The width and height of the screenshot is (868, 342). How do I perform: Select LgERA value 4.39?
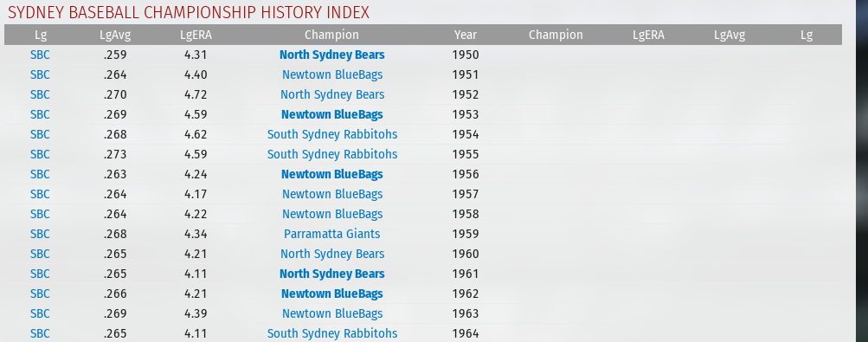[x=196, y=313]
